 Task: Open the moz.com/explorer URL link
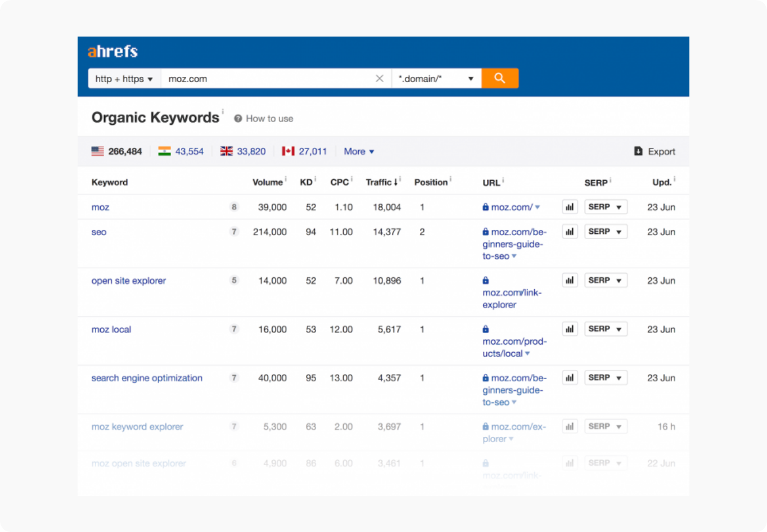[x=514, y=433]
